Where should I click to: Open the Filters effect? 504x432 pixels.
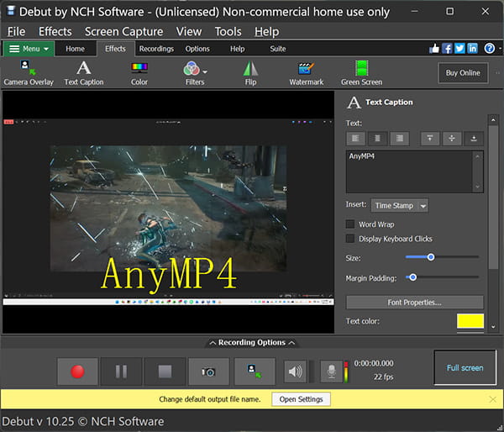pos(194,73)
